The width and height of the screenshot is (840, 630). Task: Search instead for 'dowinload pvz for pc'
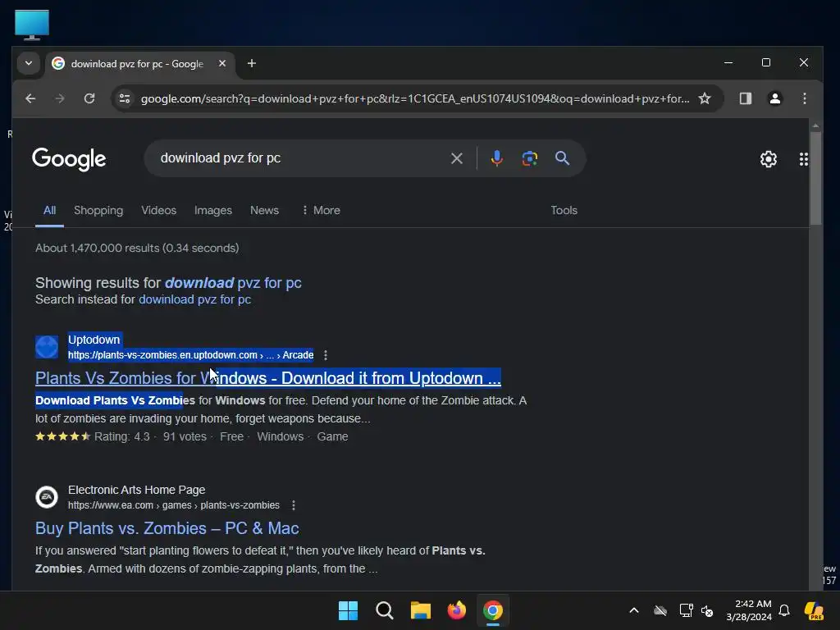195,299
